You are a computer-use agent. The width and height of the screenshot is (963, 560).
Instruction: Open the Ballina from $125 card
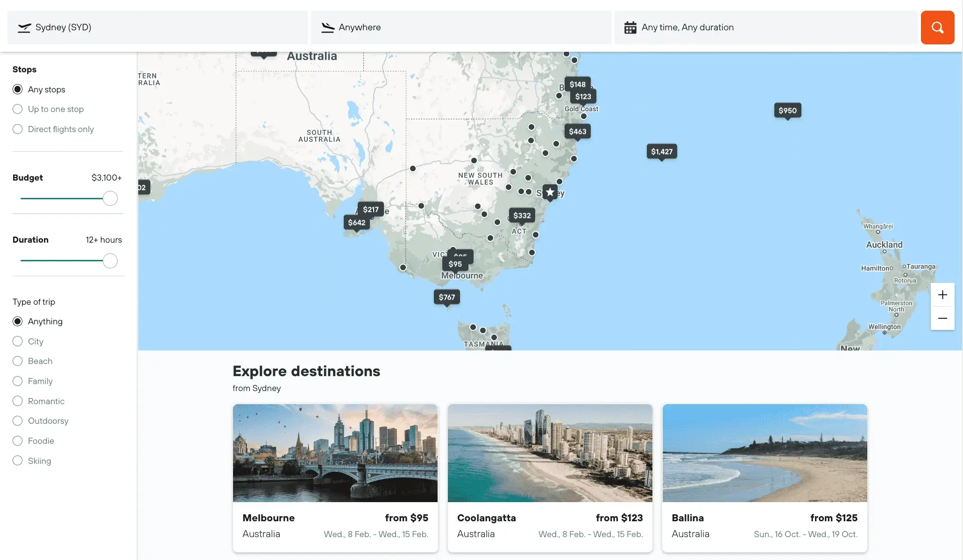tap(765, 477)
